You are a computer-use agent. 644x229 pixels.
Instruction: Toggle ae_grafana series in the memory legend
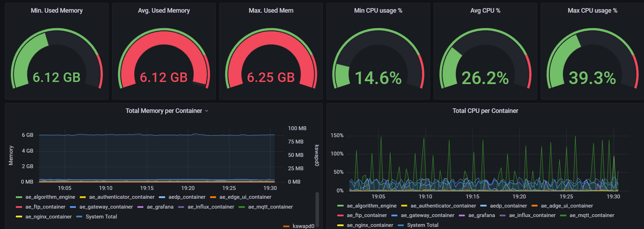(160, 207)
